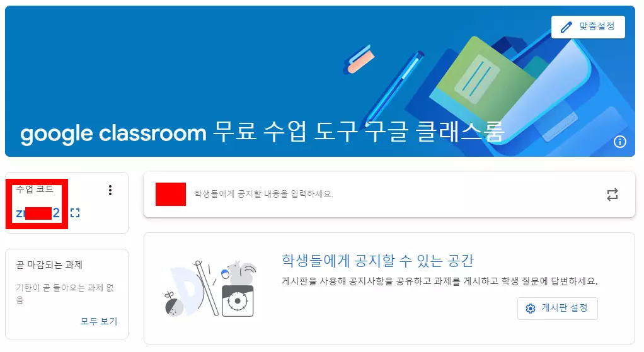Click the reuse post arrows icon
644x352 pixels.
coord(612,195)
